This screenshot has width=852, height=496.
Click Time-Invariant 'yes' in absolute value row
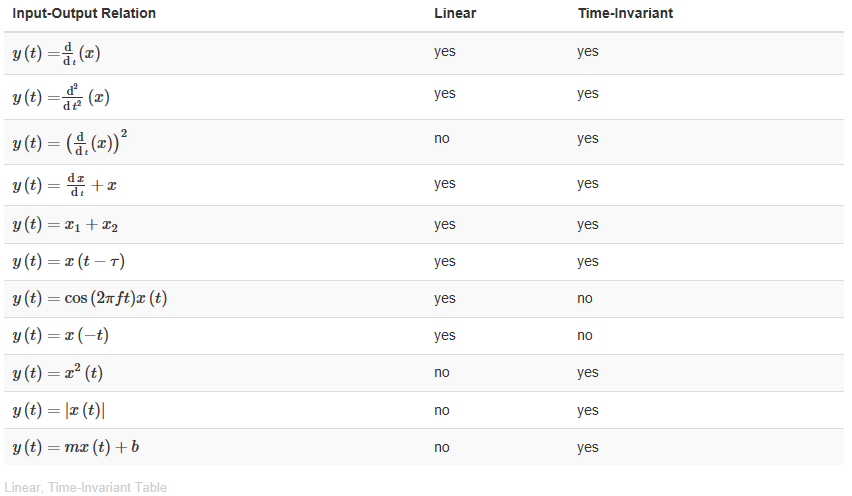(x=587, y=410)
